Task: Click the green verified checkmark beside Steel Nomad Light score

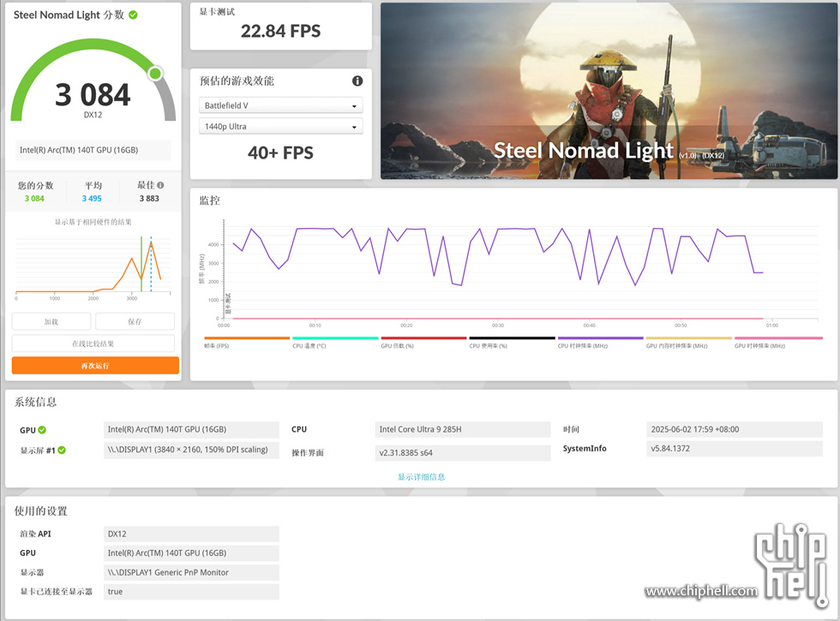Action: click(x=133, y=15)
